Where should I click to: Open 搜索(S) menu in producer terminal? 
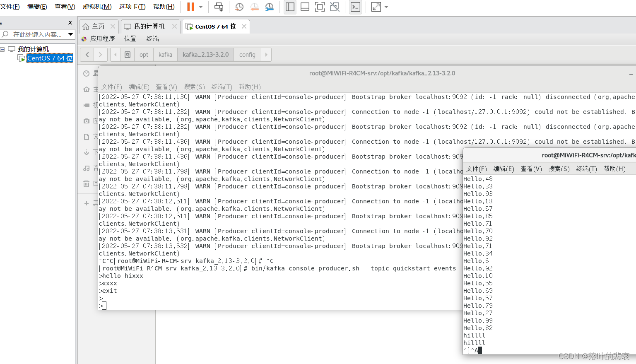point(194,87)
